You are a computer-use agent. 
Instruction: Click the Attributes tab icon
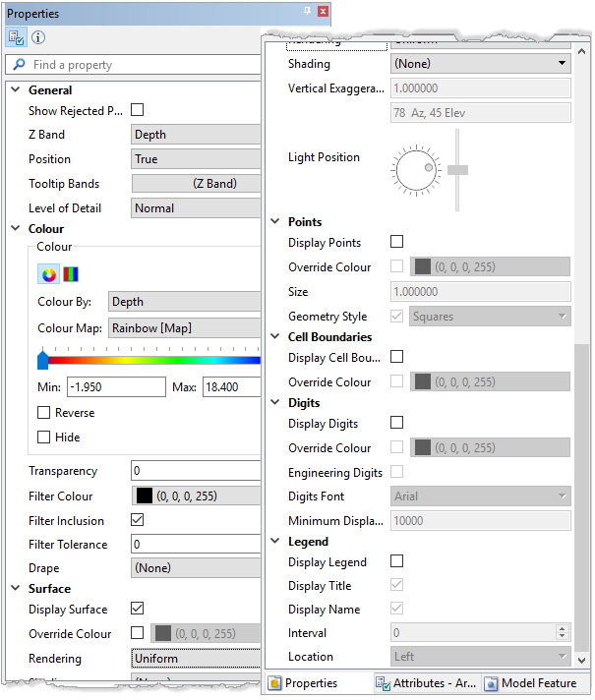[x=382, y=683]
